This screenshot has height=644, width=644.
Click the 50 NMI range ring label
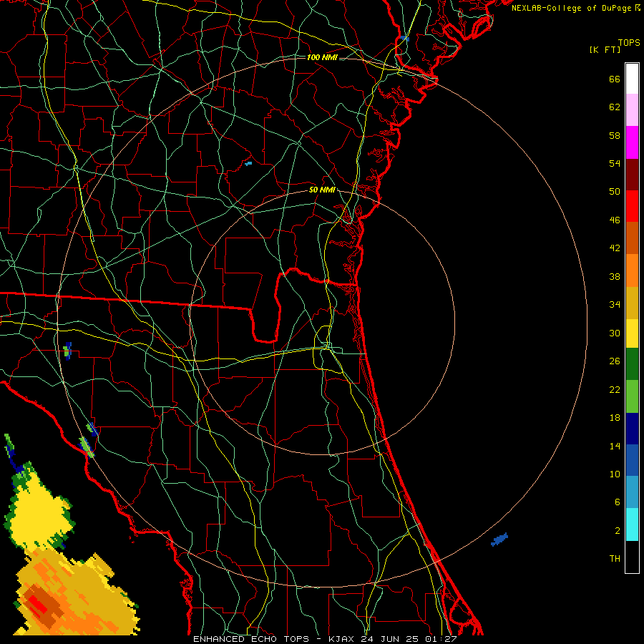322,190
